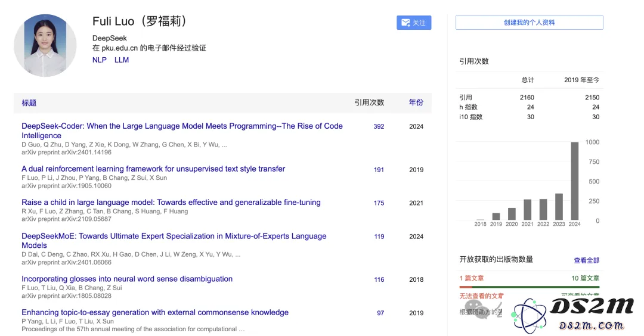Open 查看全部 link for open access

pyautogui.click(x=587, y=260)
